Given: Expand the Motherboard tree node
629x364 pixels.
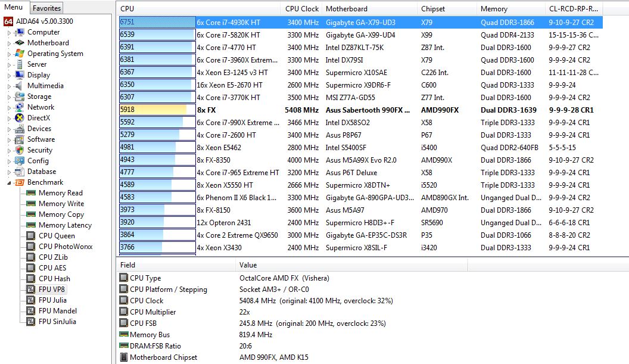Looking at the screenshot, I should click(9, 43).
